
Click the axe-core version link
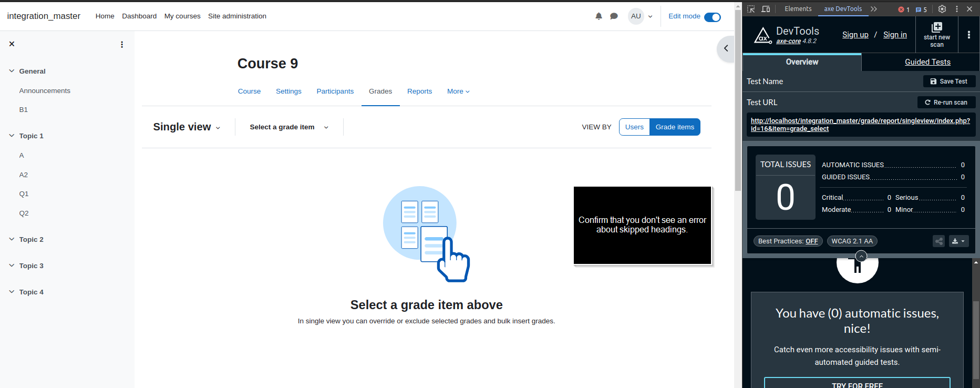[x=788, y=41]
